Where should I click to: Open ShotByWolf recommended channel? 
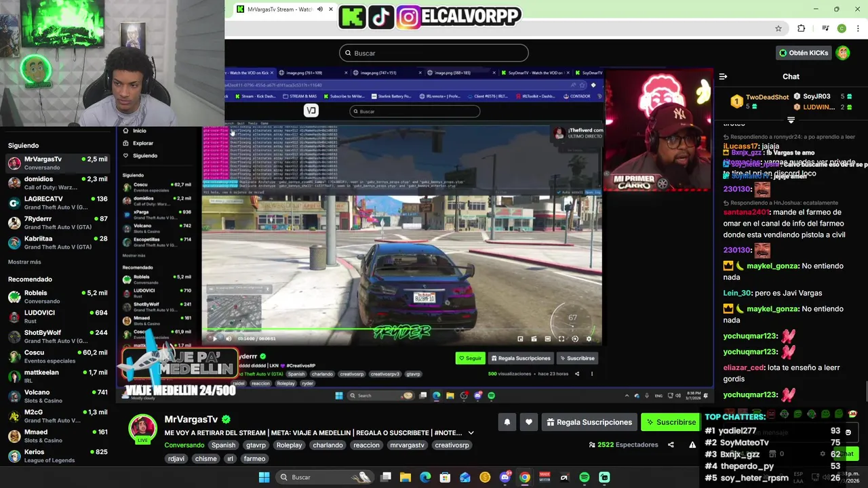[58, 337]
